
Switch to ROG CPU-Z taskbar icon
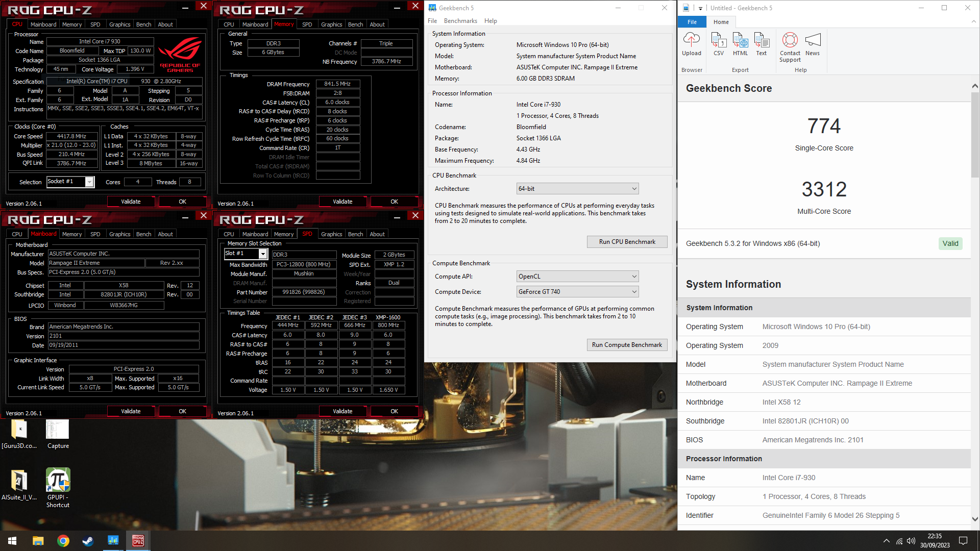point(138,541)
